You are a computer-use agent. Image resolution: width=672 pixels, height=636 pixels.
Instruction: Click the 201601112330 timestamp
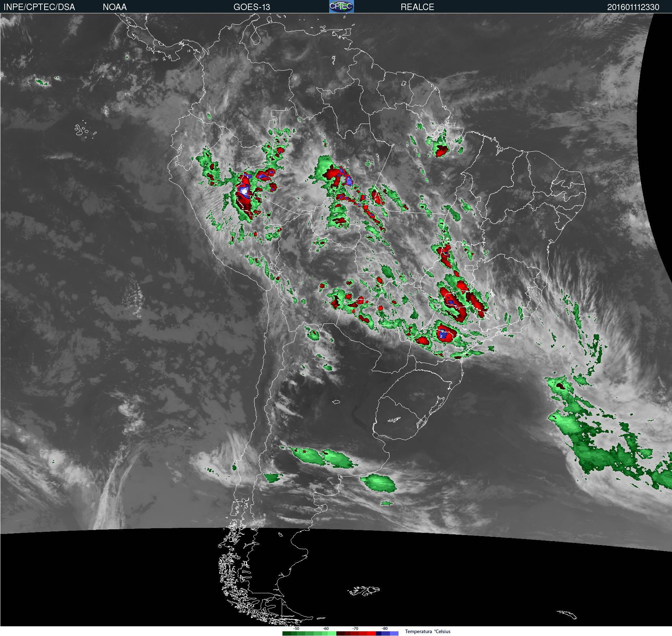633,7
